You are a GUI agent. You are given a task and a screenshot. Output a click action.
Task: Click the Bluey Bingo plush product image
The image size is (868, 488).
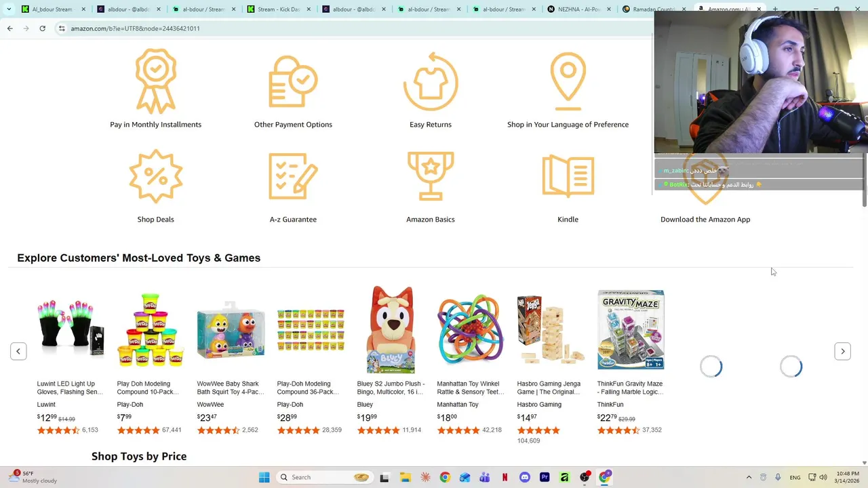point(391,329)
